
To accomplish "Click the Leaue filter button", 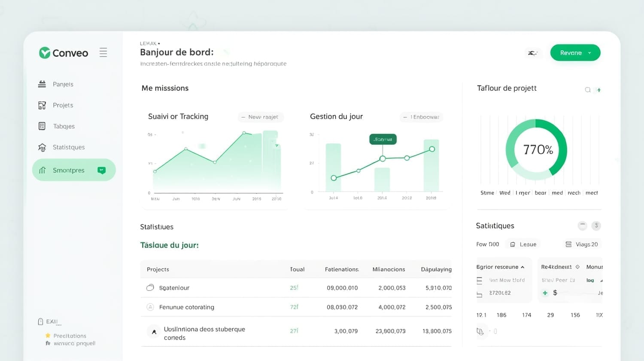I will pos(523,244).
